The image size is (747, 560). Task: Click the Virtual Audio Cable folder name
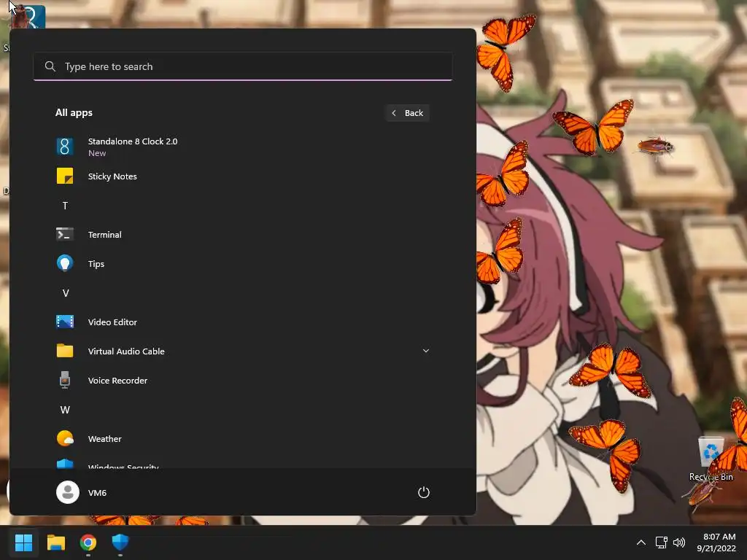click(x=126, y=351)
